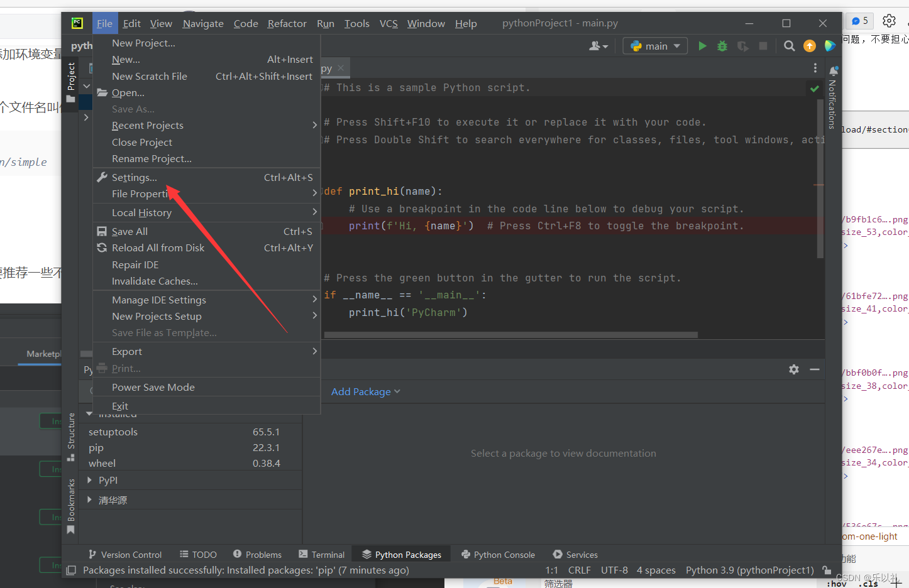The width and height of the screenshot is (909, 588).
Task: Click the Exit menu entry
Action: point(207,406)
